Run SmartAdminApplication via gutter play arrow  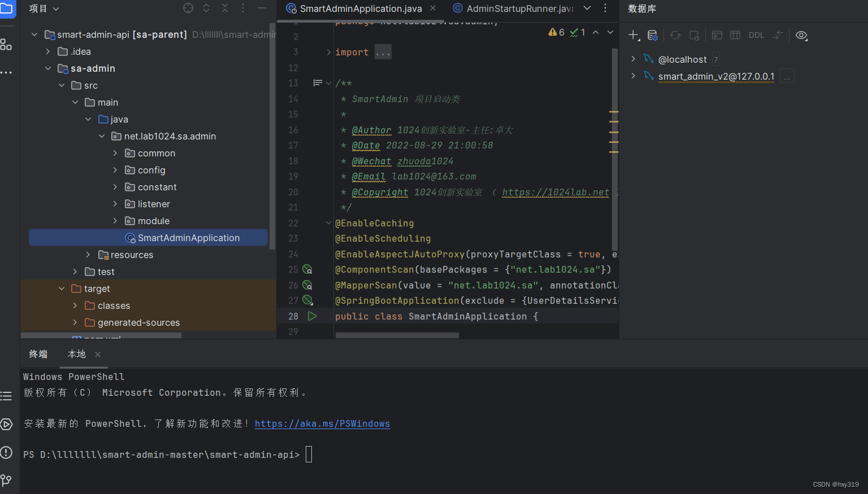click(312, 316)
